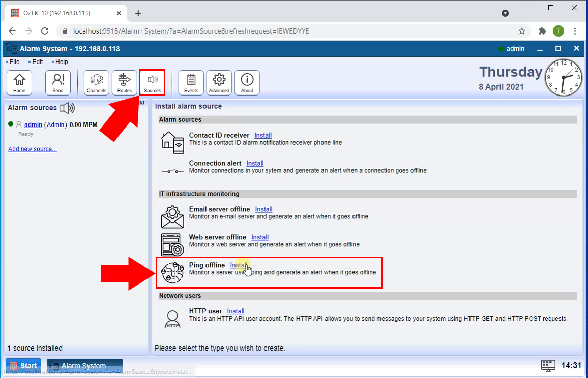The image size is (588, 378).
Task: Click the Start button in the taskbar
Action: [23, 366]
